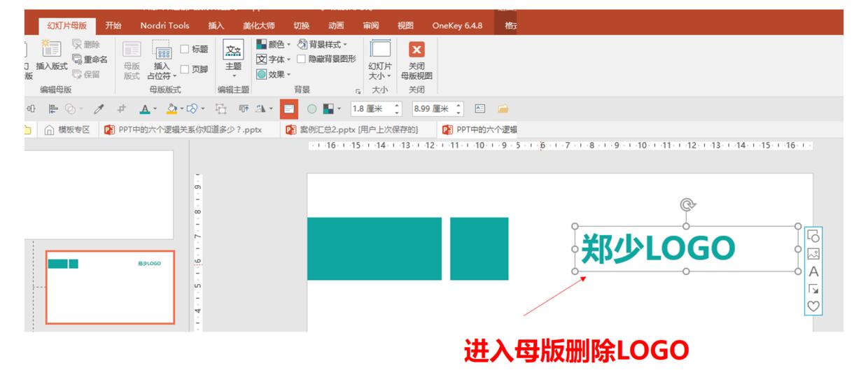Click the group objects icon
Viewport: 868px width, 382px height.
(x=223, y=109)
